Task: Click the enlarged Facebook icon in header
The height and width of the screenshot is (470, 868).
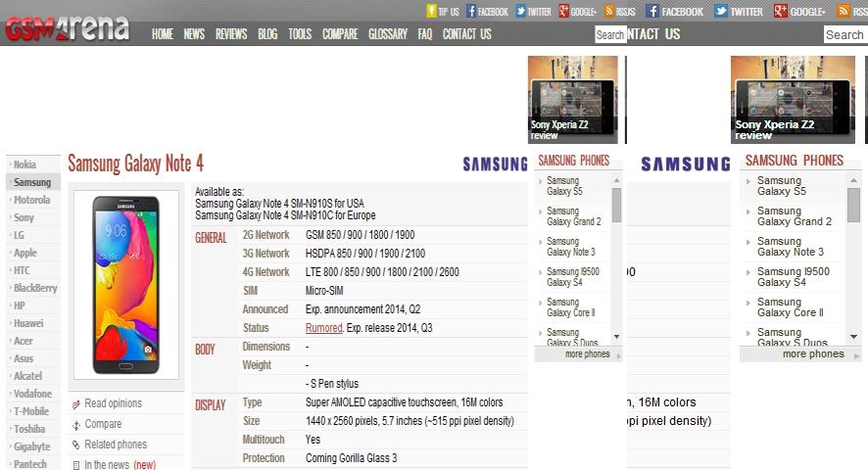Action: 652,11
